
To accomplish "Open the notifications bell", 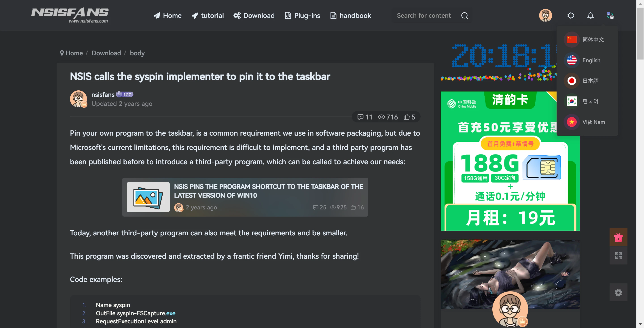I will [x=590, y=15].
